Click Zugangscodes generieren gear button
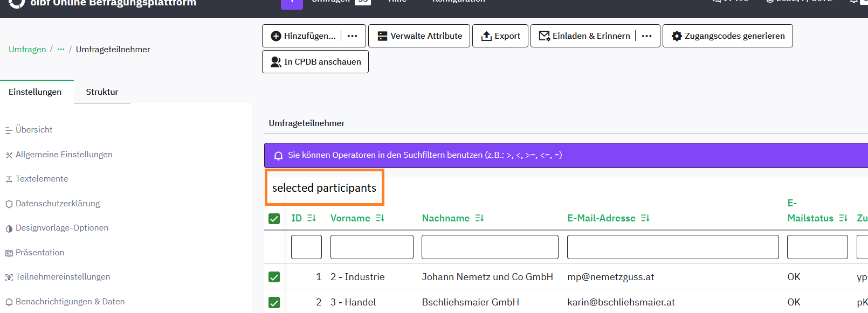 tap(728, 36)
